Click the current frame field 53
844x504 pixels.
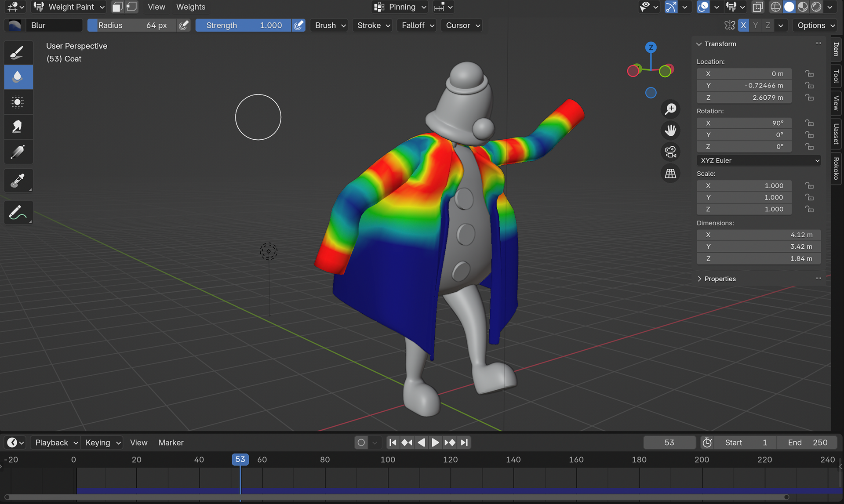pyautogui.click(x=669, y=442)
